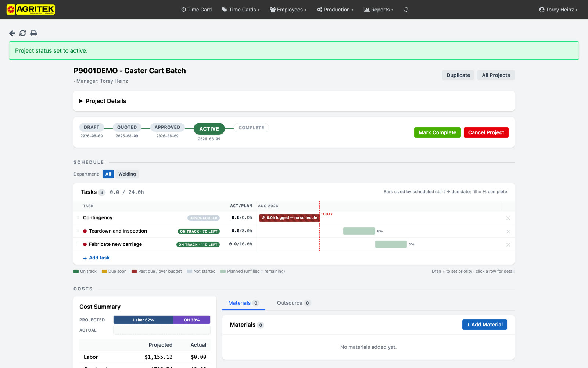Click the Fabricate new carriage Gantt bar

[391, 244]
